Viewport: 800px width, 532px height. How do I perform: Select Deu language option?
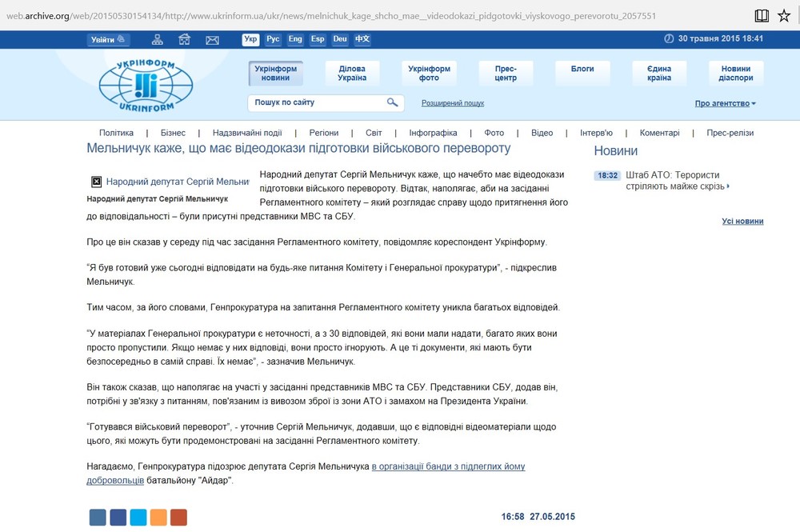[340, 39]
